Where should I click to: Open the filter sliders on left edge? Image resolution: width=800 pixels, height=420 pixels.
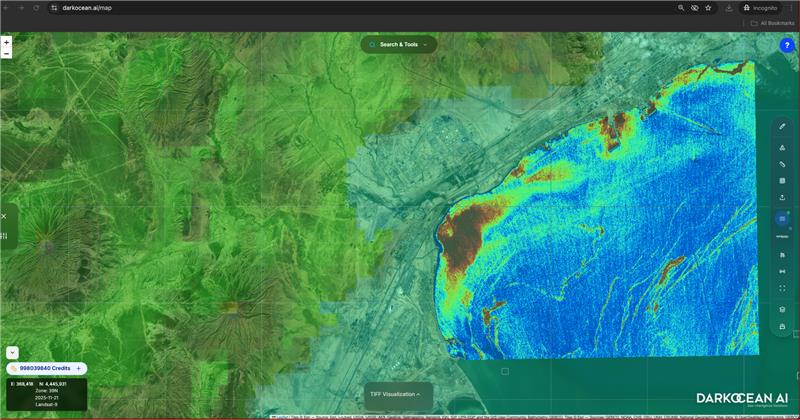(x=4, y=236)
